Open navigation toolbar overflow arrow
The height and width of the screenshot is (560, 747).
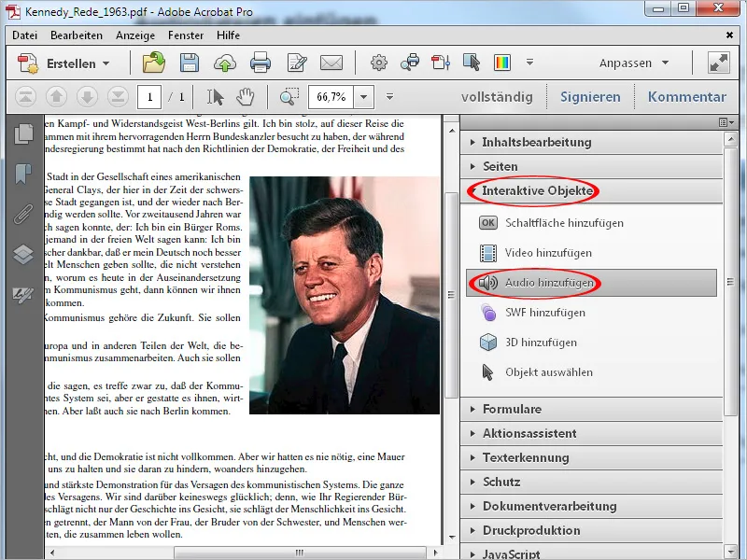pos(389,97)
